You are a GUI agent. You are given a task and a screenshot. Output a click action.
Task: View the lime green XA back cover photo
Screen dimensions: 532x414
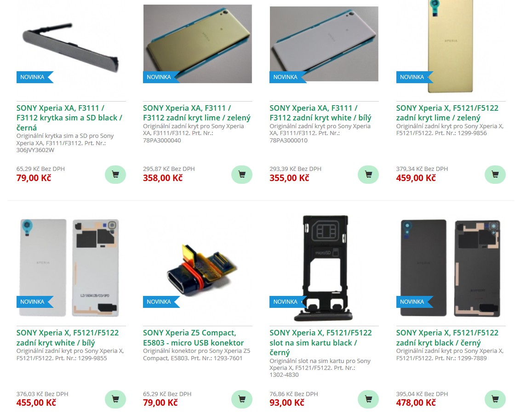tap(197, 44)
